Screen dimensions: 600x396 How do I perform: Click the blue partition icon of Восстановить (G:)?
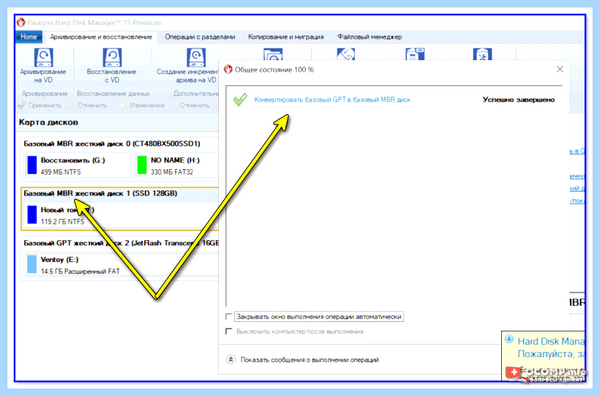32,165
